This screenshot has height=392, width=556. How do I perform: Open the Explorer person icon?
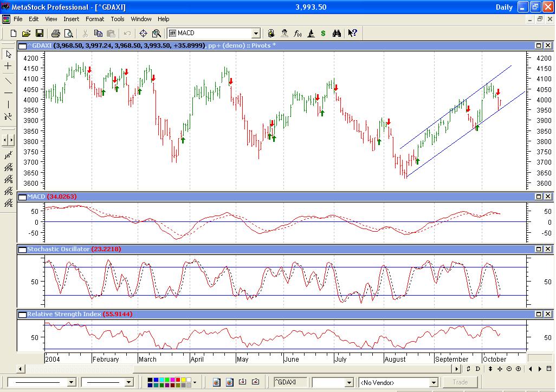(x=285, y=34)
